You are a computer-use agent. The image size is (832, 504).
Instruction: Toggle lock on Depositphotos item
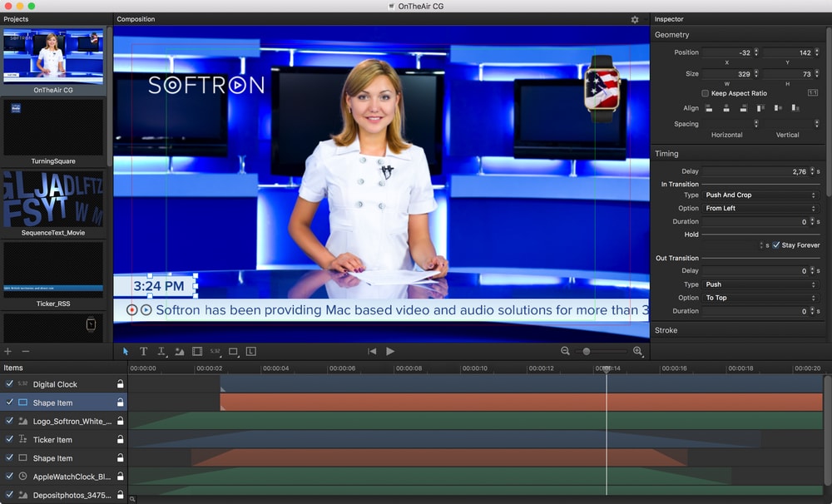(x=121, y=495)
